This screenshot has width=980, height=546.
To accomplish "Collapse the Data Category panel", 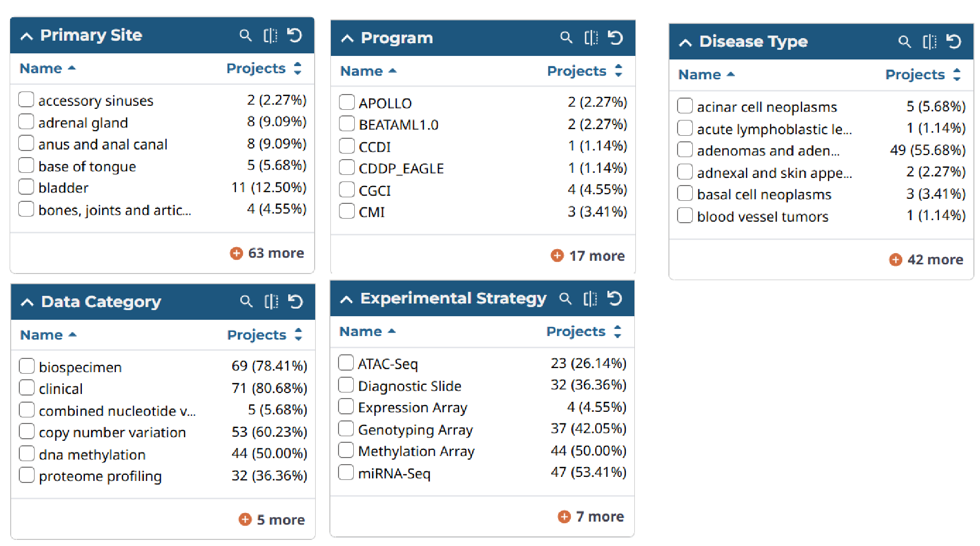I will pyautogui.click(x=27, y=302).
